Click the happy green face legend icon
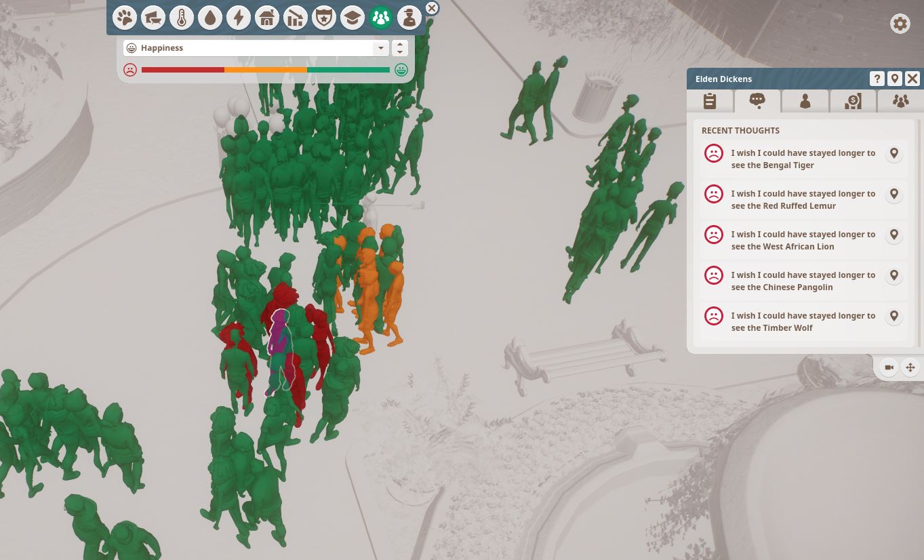The height and width of the screenshot is (560, 924). coord(401,70)
